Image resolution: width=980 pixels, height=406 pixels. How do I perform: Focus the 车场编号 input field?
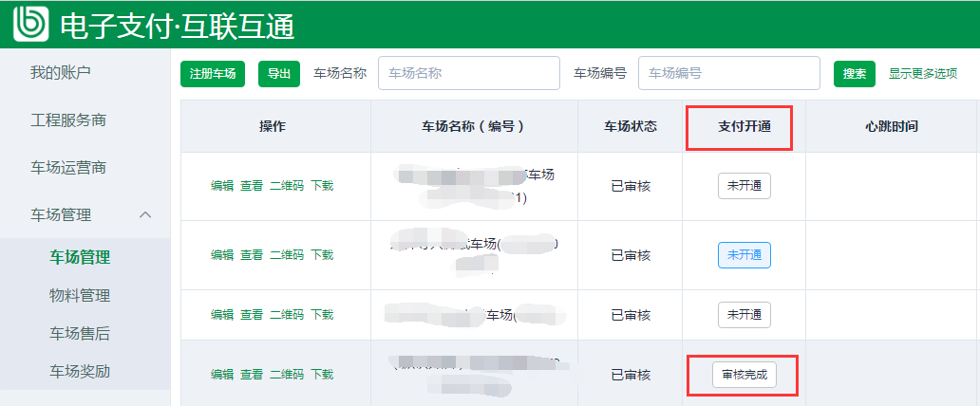[728, 73]
